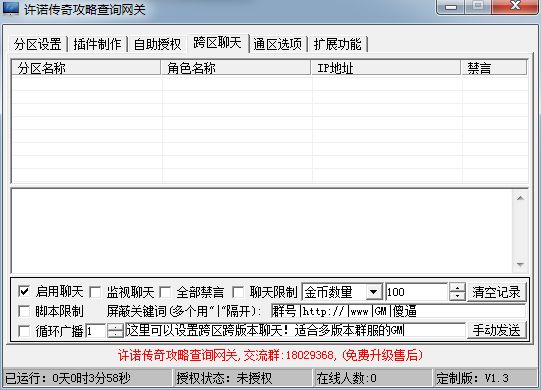Viewport: 541px width, 390px height.
Task: Open the 插件制作 tab
Action: click(x=97, y=44)
